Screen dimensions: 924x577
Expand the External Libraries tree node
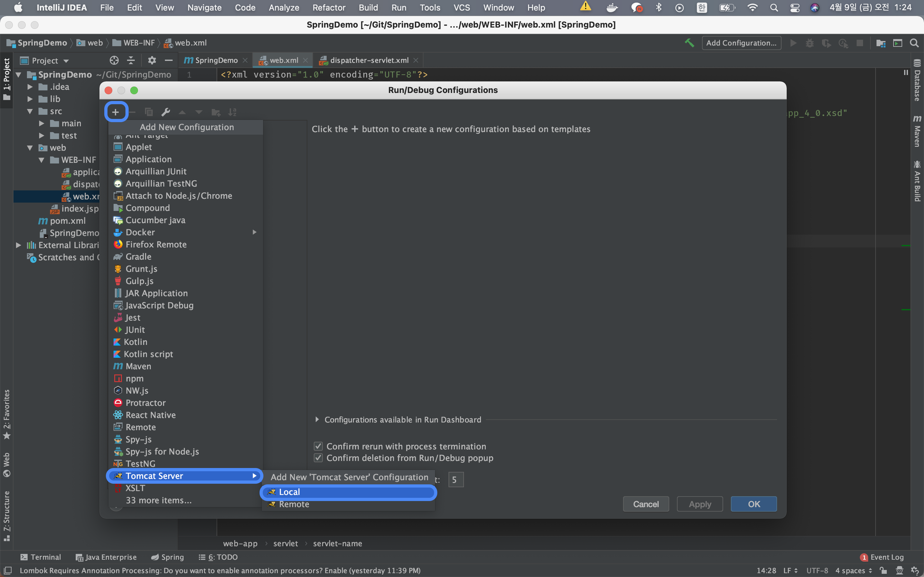18,245
